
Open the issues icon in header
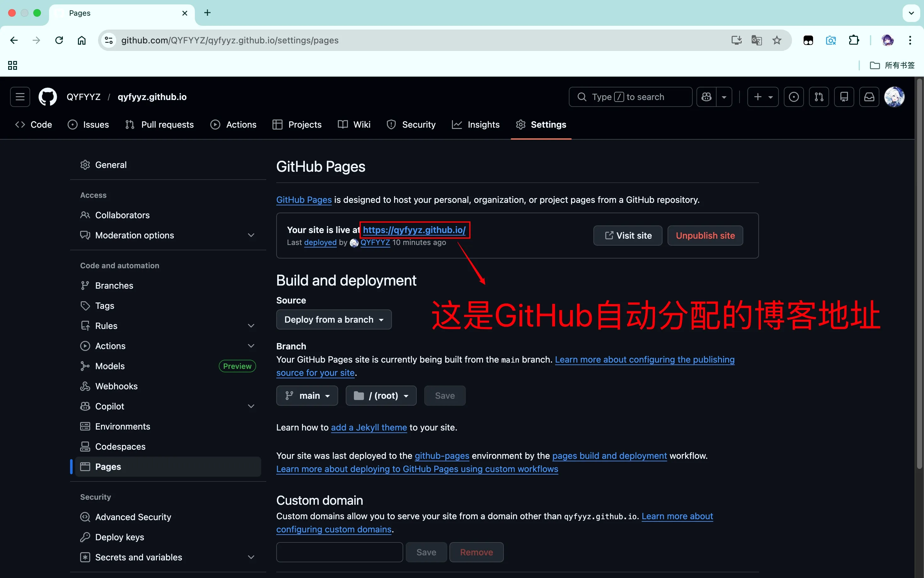(794, 97)
